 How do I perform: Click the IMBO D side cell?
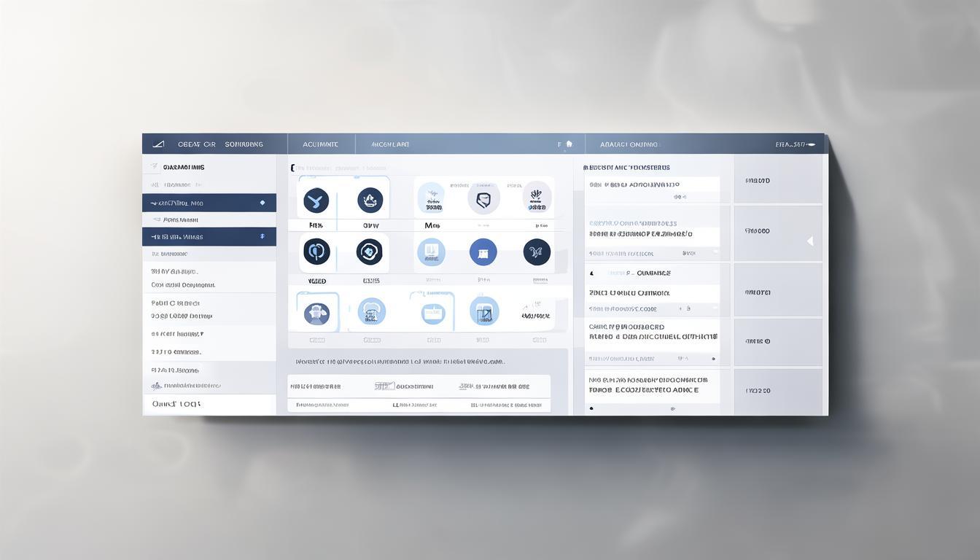tap(778, 180)
